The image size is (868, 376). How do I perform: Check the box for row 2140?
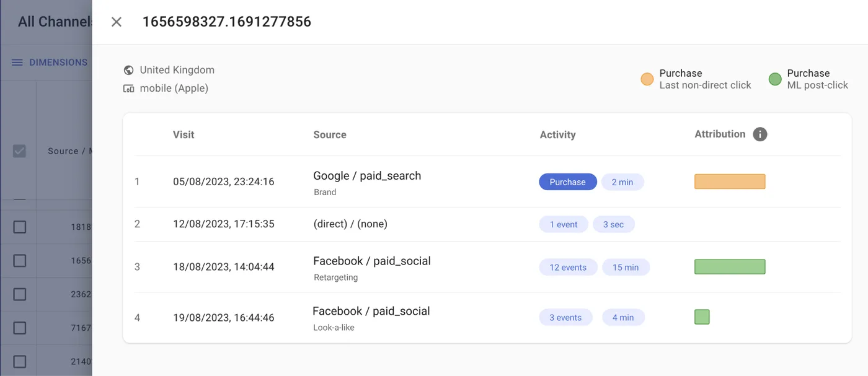tap(20, 361)
